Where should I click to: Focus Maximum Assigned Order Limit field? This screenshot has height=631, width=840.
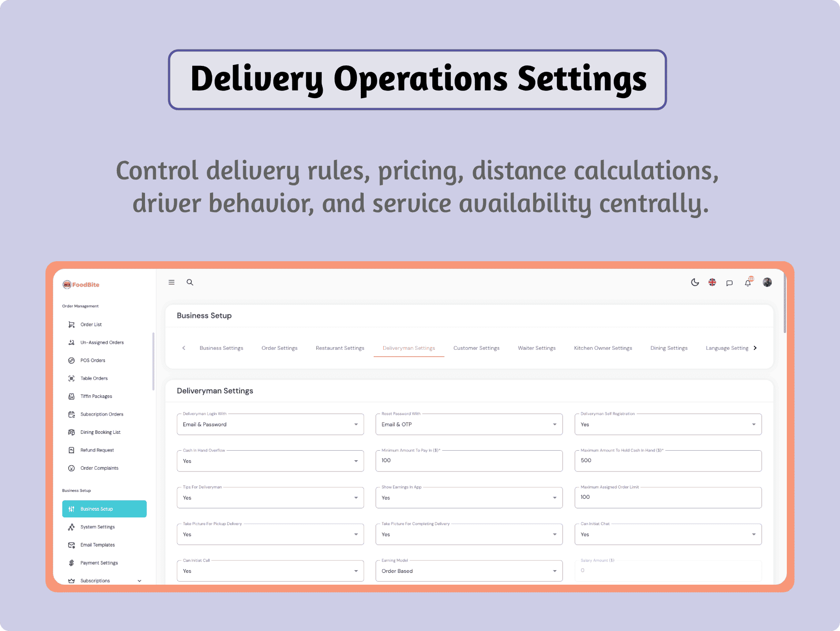tap(668, 497)
